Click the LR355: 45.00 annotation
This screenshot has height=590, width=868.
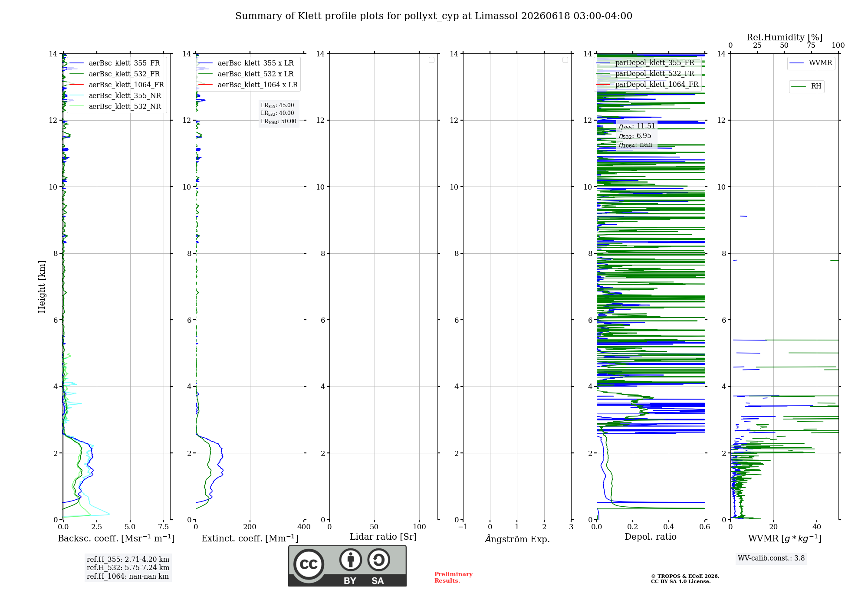pyautogui.click(x=277, y=105)
